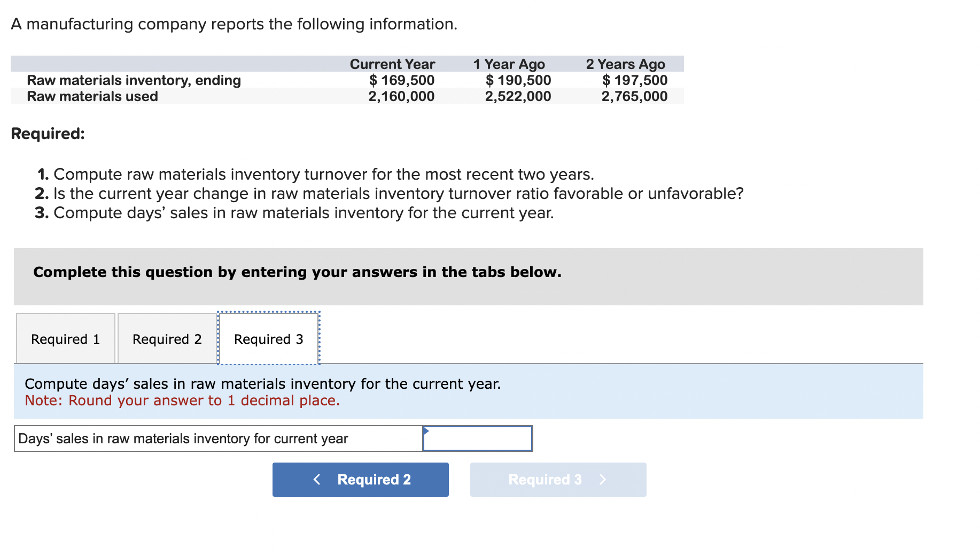Click the red rounding note text
The image size is (980, 554).
coord(182,401)
